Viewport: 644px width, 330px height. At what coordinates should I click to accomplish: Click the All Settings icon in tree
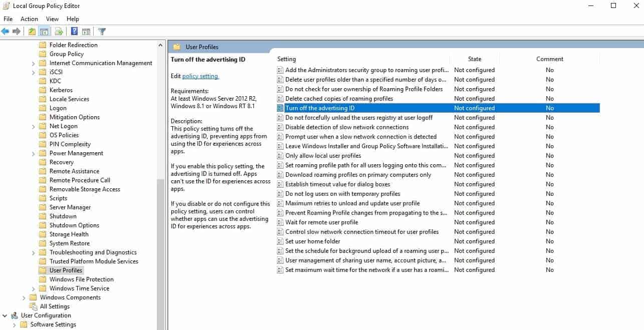33,306
